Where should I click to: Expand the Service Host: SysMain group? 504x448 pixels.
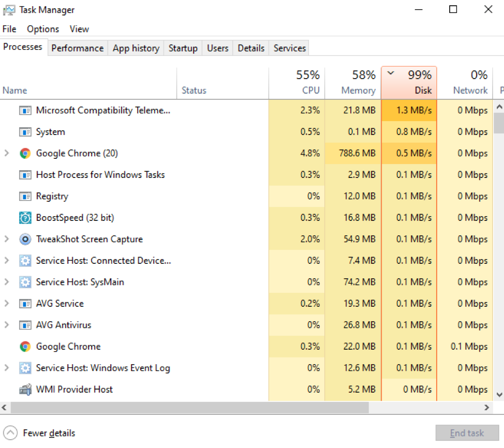[x=6, y=282]
